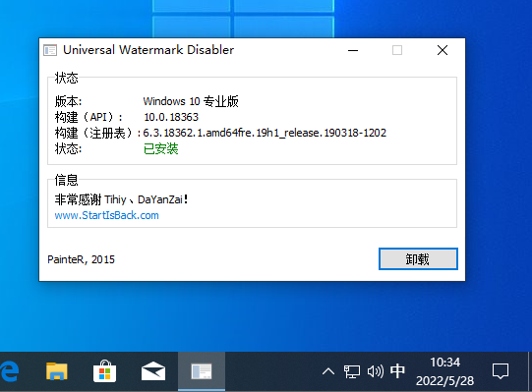This screenshot has width=532, height=392.
Task: Open the Mail app from the taskbar
Action: 153,371
